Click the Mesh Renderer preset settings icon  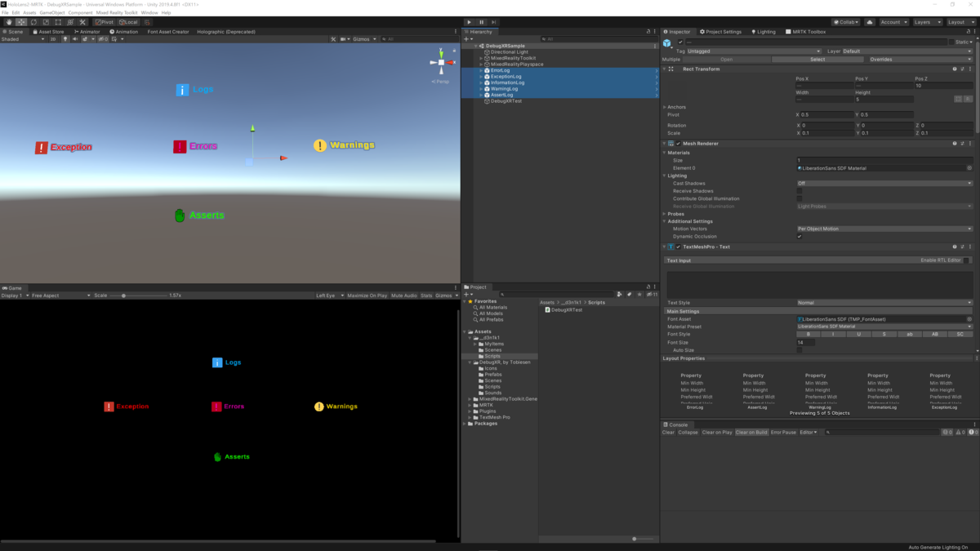point(963,143)
